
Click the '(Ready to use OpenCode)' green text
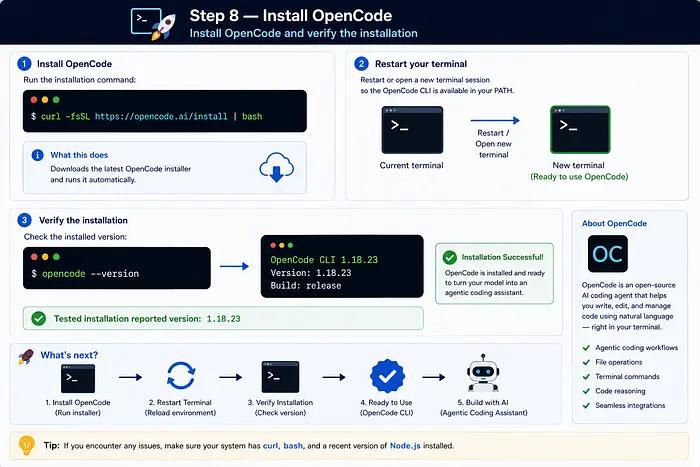pyautogui.click(x=579, y=177)
